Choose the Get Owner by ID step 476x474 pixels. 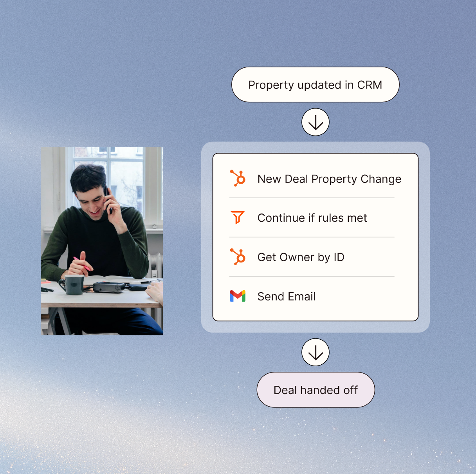[x=301, y=257]
